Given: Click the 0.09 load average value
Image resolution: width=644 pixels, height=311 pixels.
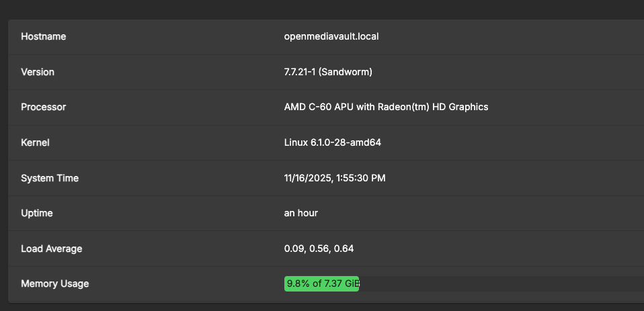Looking at the screenshot, I should [294, 249].
